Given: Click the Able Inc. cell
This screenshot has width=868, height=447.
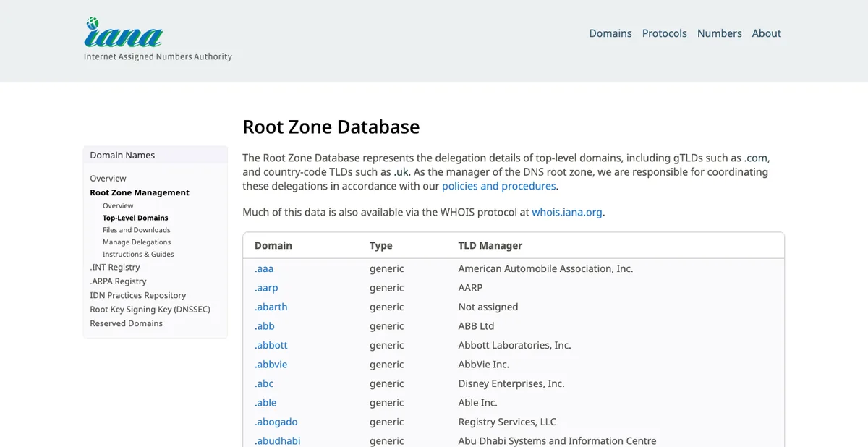Looking at the screenshot, I should (x=478, y=403).
